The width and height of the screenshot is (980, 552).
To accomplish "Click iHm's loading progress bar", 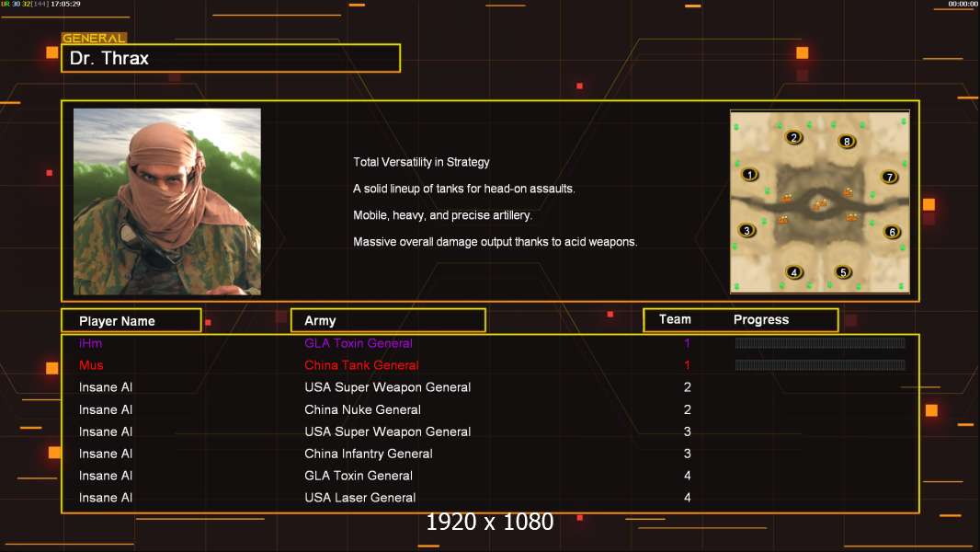I will click(820, 343).
